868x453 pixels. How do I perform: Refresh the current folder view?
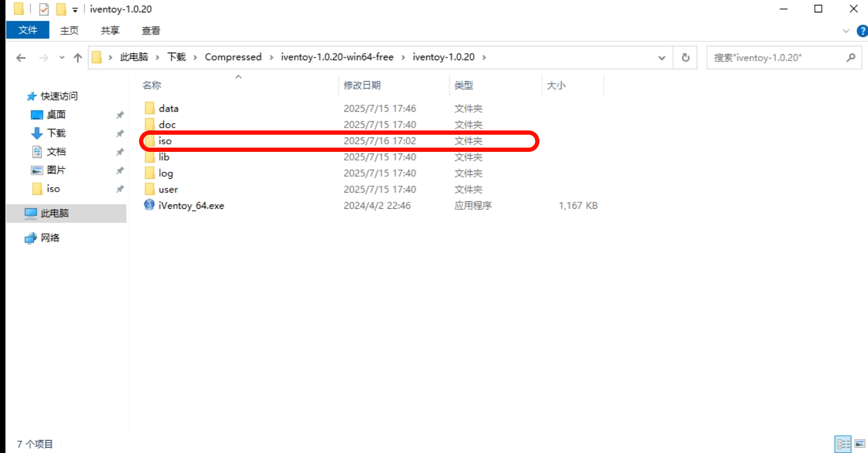pyautogui.click(x=685, y=57)
